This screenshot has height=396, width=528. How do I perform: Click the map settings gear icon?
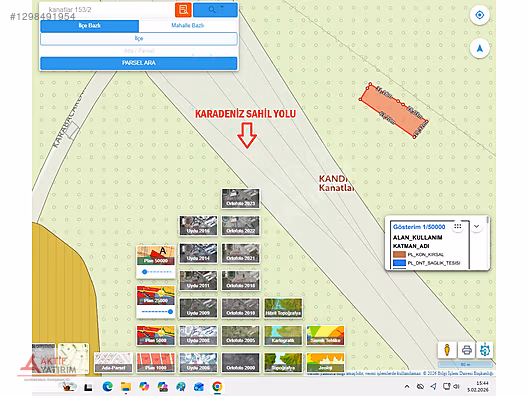pos(485,350)
